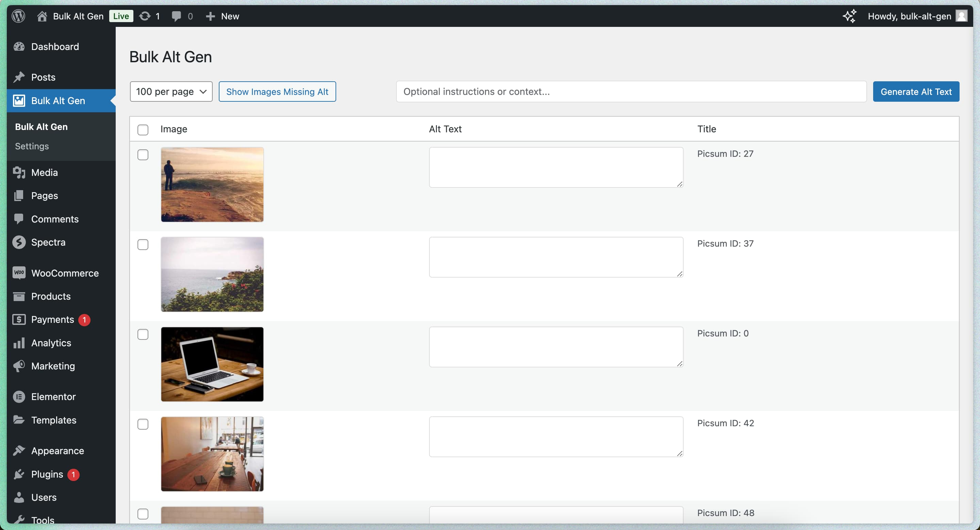Open WooCommerce from the sidebar icon
This screenshot has height=530, width=980.
point(19,273)
